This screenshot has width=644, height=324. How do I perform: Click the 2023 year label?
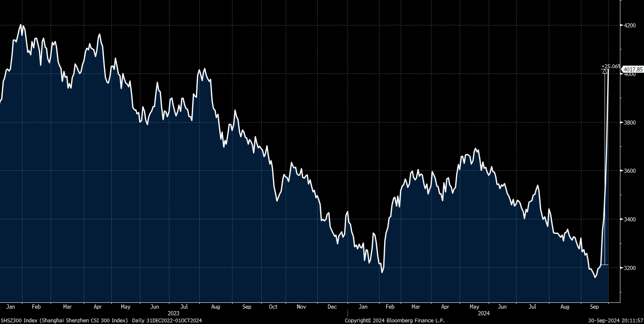tap(174, 313)
